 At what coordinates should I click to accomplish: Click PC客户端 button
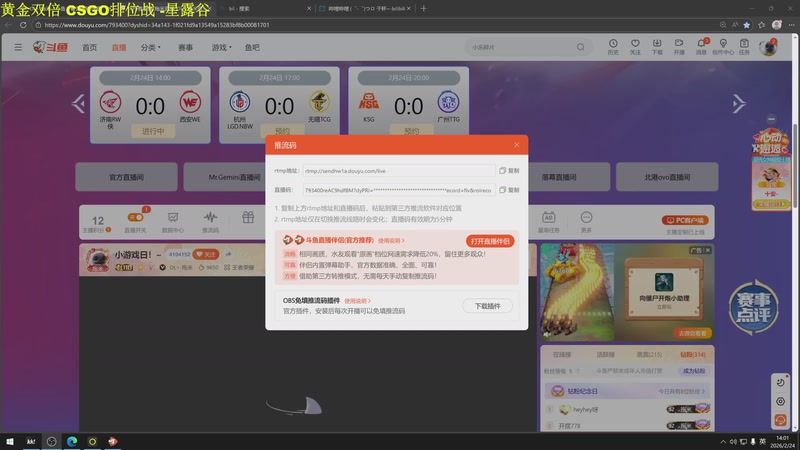point(685,220)
